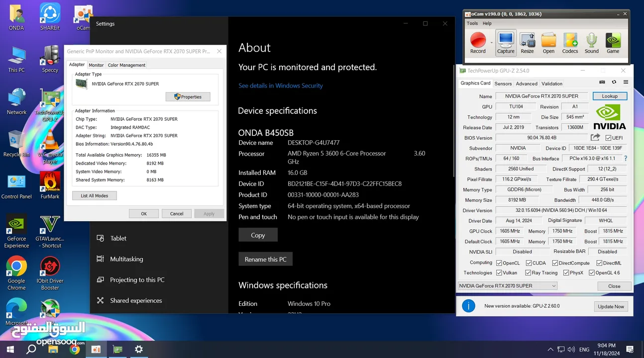Toggle the CUDA checkbox
644x358 pixels.
tap(529, 263)
